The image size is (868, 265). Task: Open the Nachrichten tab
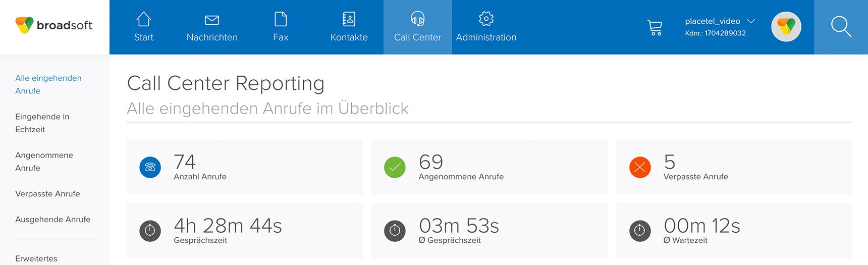(x=212, y=27)
